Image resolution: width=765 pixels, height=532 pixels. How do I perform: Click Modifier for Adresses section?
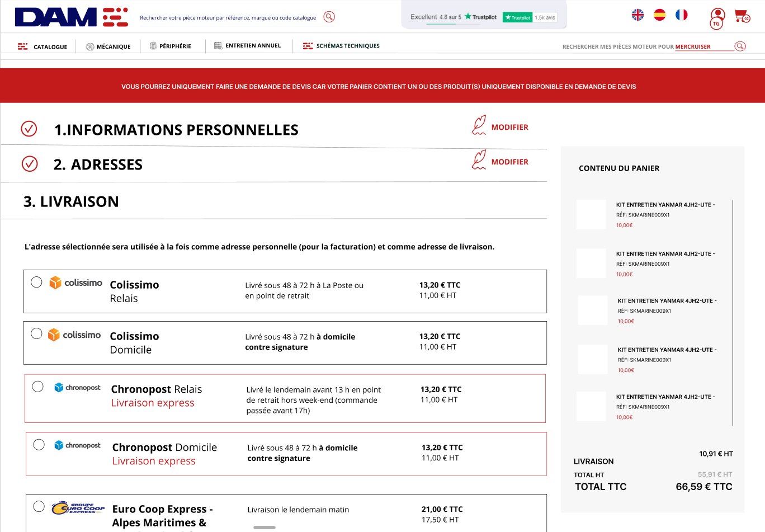pyautogui.click(x=510, y=162)
